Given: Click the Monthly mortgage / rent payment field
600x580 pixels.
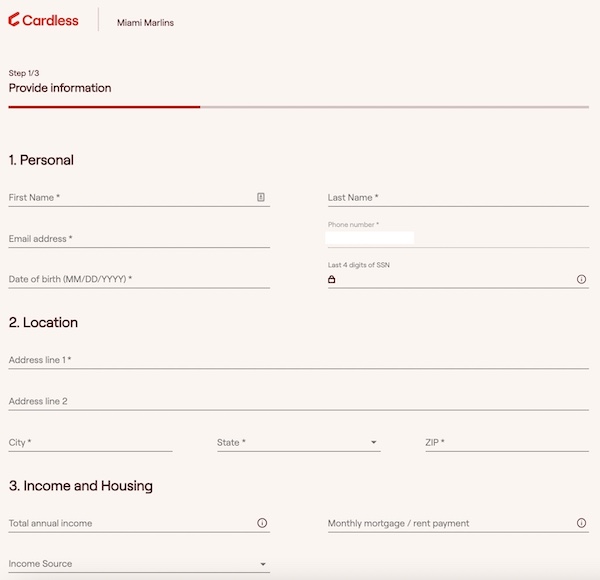Looking at the screenshot, I should (458, 523).
